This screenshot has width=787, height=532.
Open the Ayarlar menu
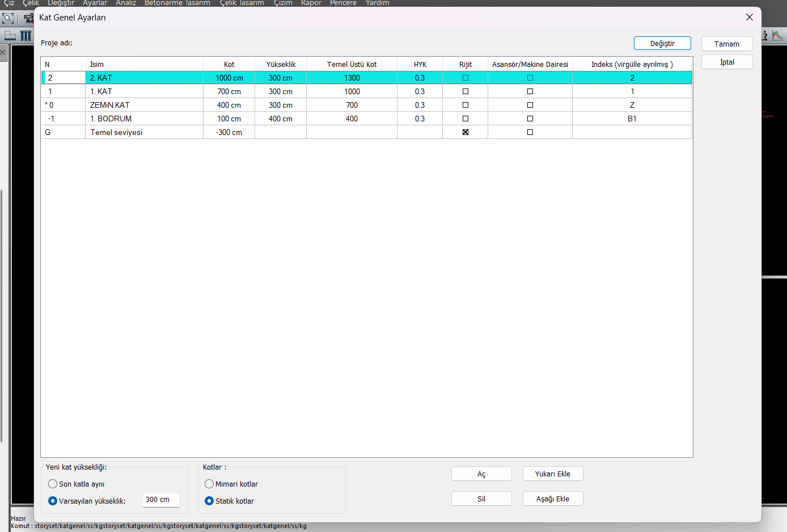[95, 3]
